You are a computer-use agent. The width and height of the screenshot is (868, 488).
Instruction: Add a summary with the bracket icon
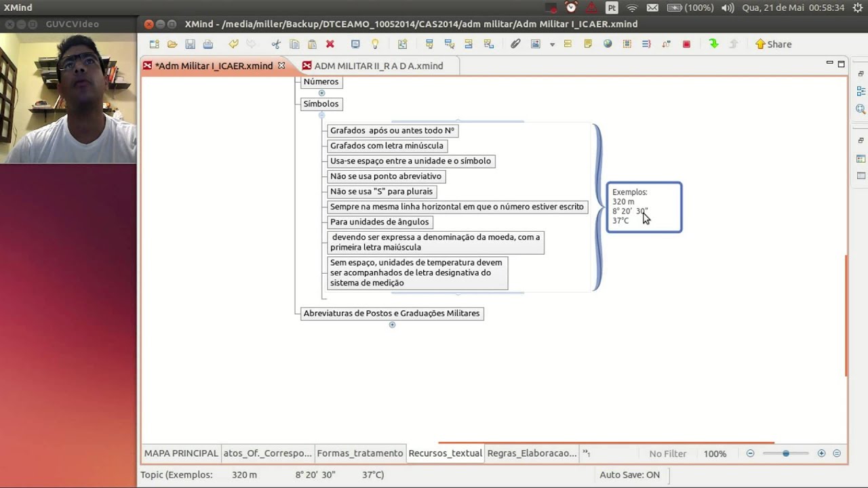pyautogui.click(x=646, y=44)
